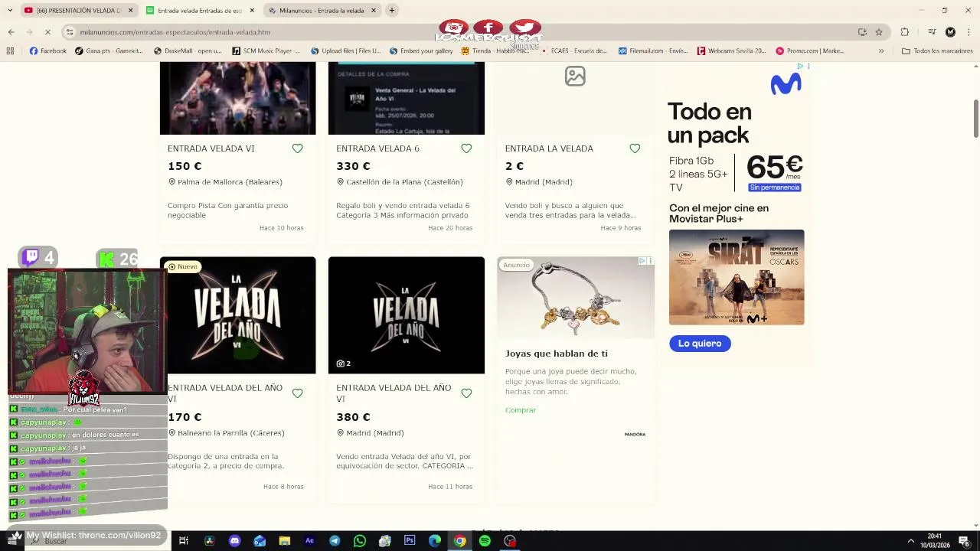Viewport: 980px width, 551px height.
Task: Open the Chrome extensions puzzle icon
Action: click(x=904, y=32)
